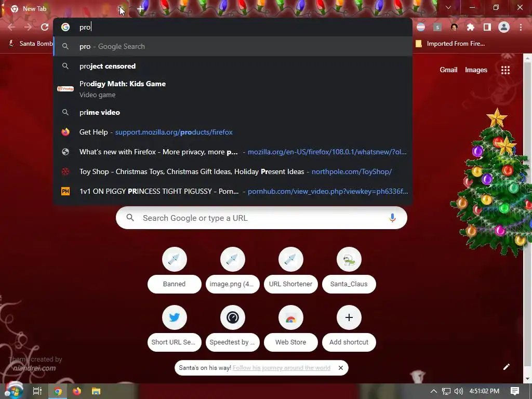Go back with the back arrow
Image resolution: width=532 pixels, height=399 pixels.
[x=11, y=27]
